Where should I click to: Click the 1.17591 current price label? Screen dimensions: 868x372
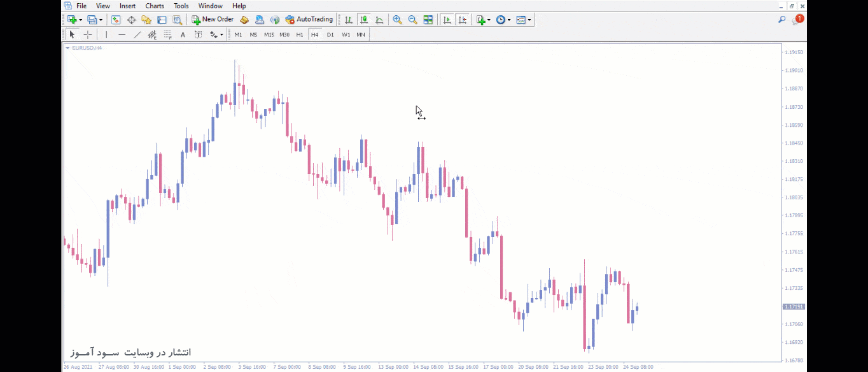coord(794,307)
